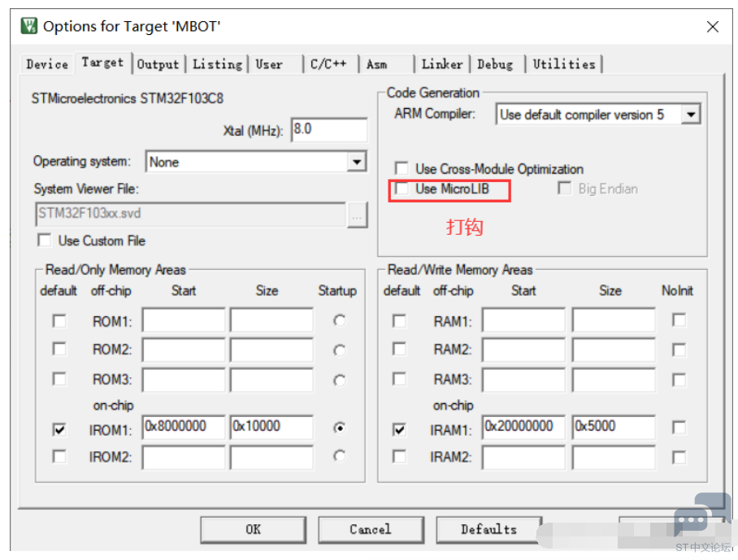This screenshot has width=738, height=560.
Task: Click the System Viewer File field
Action: (191, 215)
